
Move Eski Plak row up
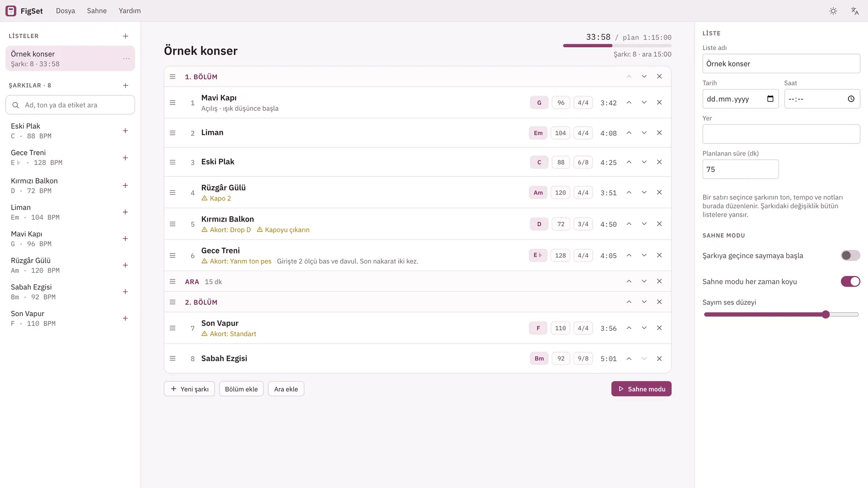(x=629, y=162)
